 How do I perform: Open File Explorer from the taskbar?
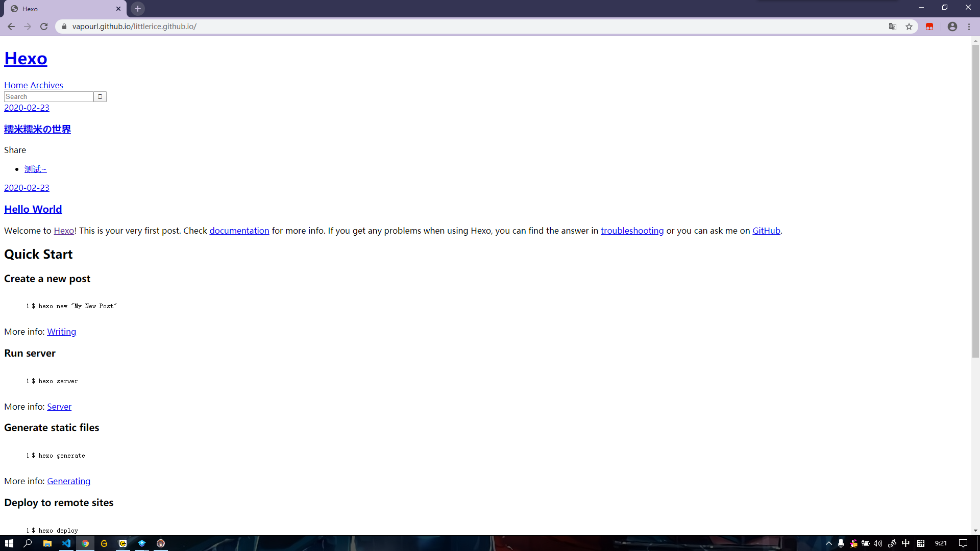[x=47, y=543]
